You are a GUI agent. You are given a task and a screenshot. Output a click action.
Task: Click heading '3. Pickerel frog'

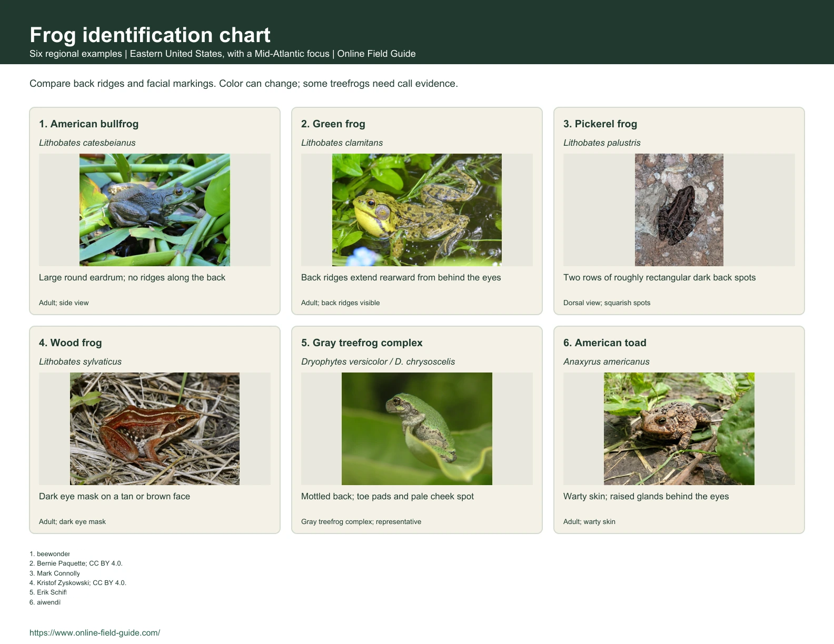(600, 124)
